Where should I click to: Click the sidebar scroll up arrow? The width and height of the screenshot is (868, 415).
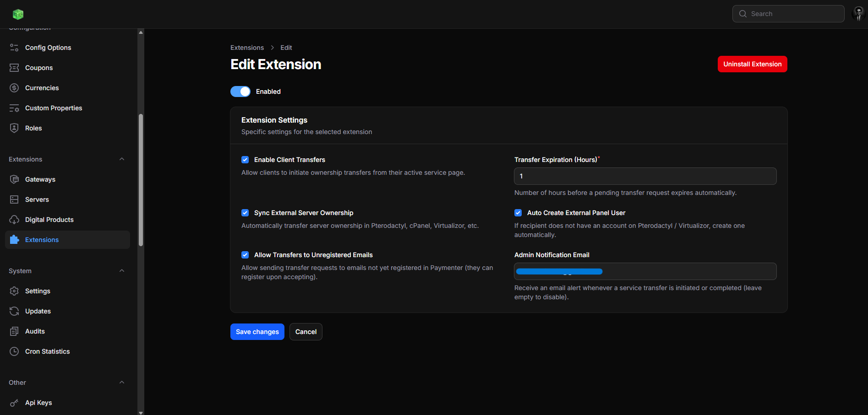pyautogui.click(x=141, y=32)
